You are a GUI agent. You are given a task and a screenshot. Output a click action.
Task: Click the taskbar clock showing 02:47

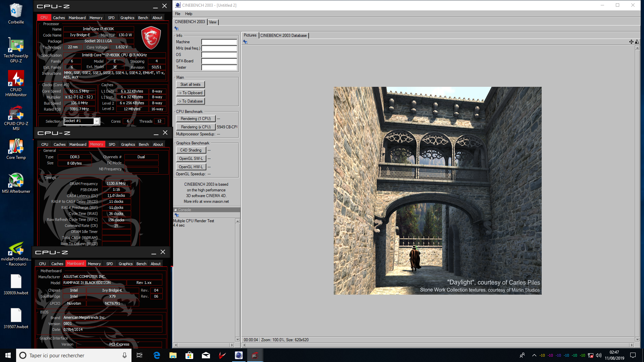tap(614, 355)
